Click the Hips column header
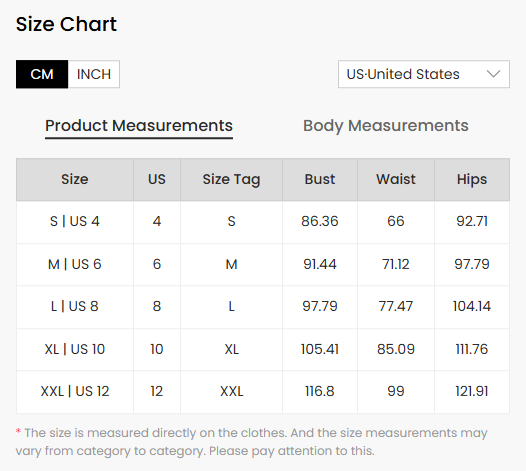Screen dimensions: 526x471 (x=472, y=179)
